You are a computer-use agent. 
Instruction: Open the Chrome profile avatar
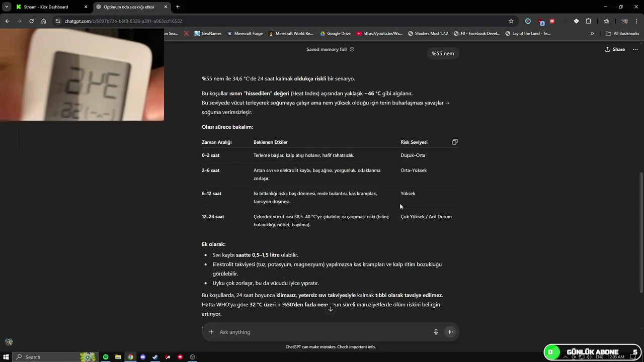pos(624,21)
